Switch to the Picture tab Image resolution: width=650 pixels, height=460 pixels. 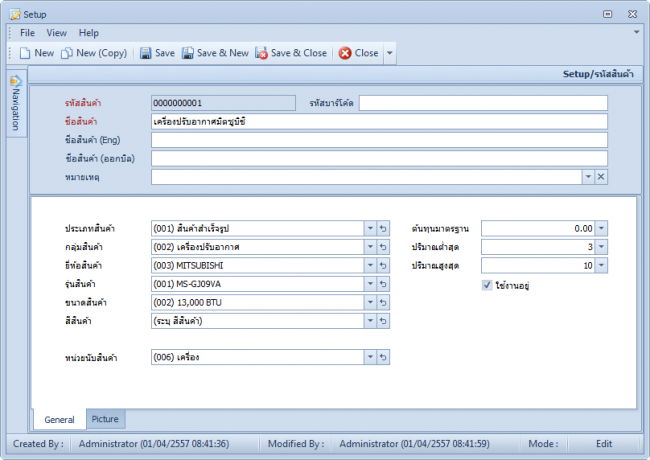105,419
